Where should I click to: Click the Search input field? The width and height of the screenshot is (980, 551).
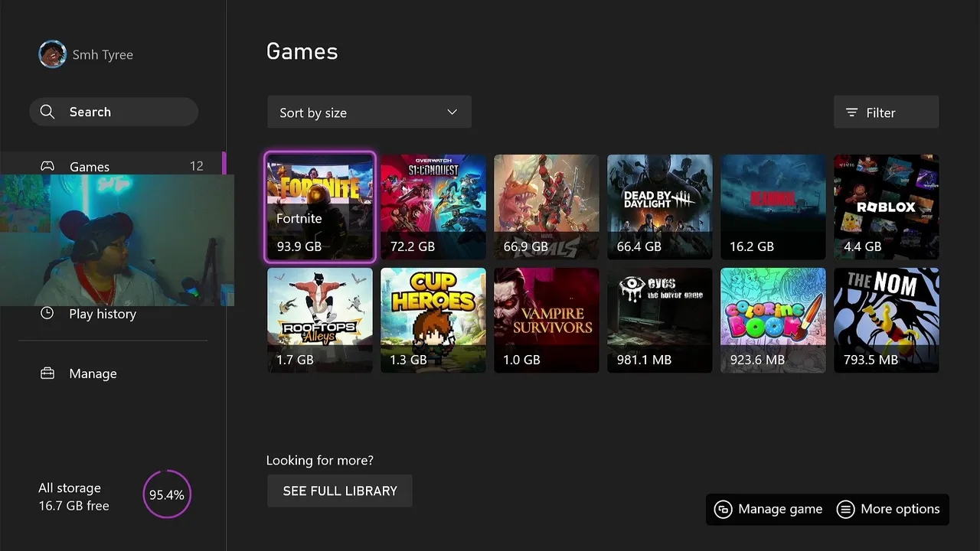(x=114, y=112)
